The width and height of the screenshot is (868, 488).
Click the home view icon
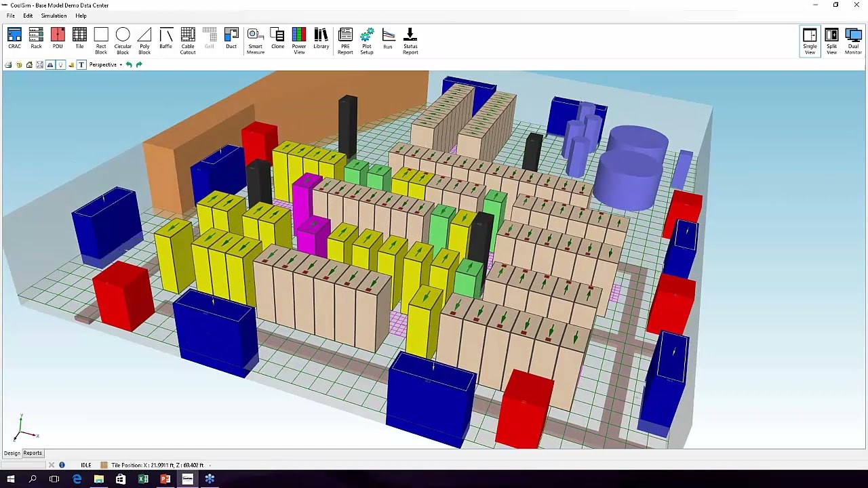point(29,64)
